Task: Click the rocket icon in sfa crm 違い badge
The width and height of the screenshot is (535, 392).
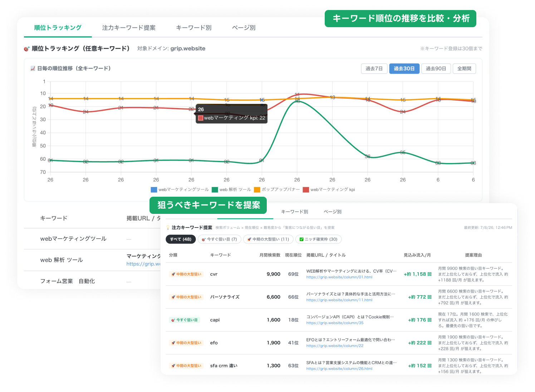Action: pos(173,366)
